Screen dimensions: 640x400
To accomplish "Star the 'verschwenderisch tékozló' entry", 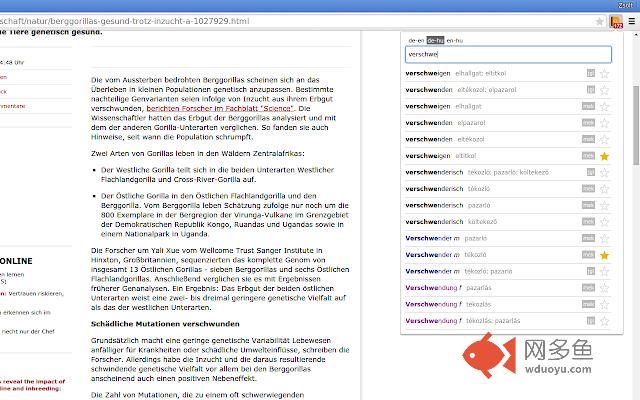I will 604,189.
